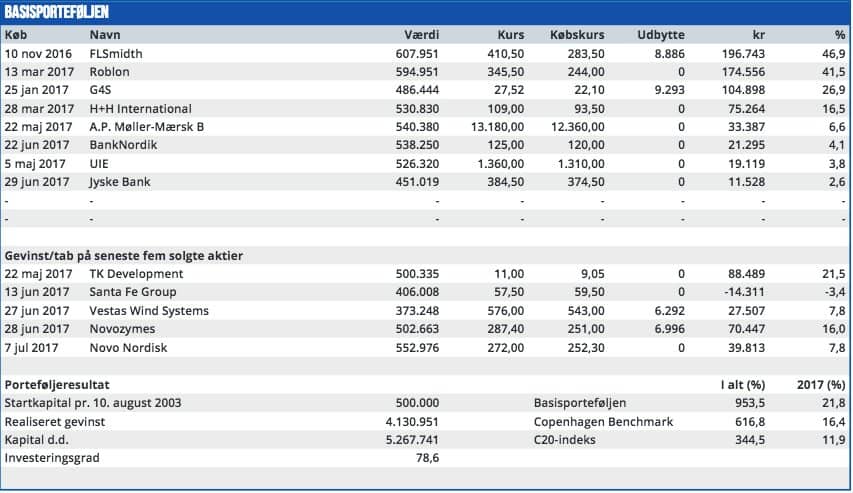Select the TK Development sold stock

(136, 274)
